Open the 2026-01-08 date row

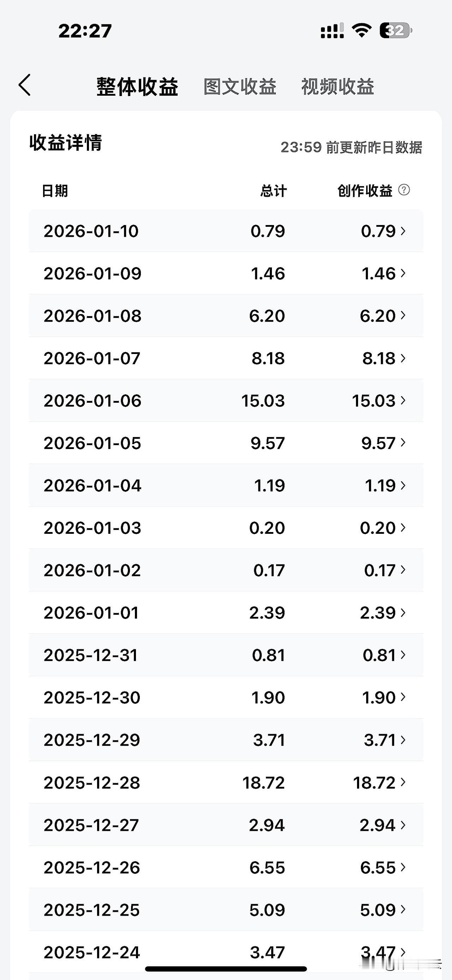(x=93, y=316)
